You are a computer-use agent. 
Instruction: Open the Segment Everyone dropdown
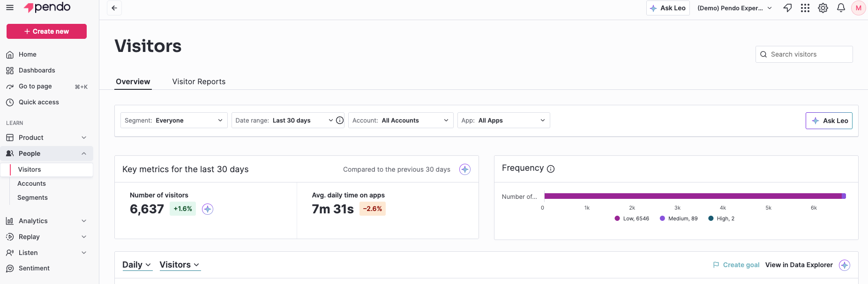coord(174,120)
